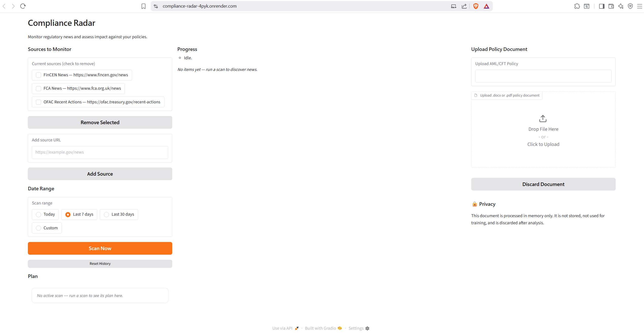This screenshot has height=335, width=644.
Task: Click the upload arrow icon in drop zone
Action: pos(543,118)
